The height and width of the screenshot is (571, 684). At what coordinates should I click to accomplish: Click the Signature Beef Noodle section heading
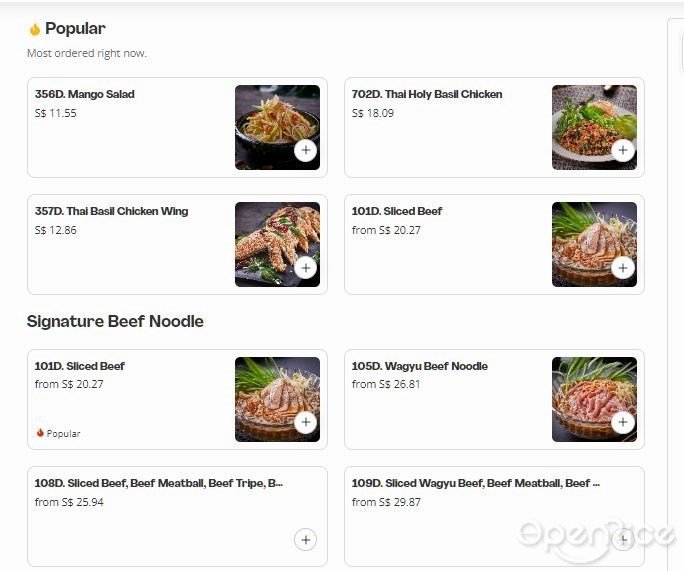click(115, 321)
